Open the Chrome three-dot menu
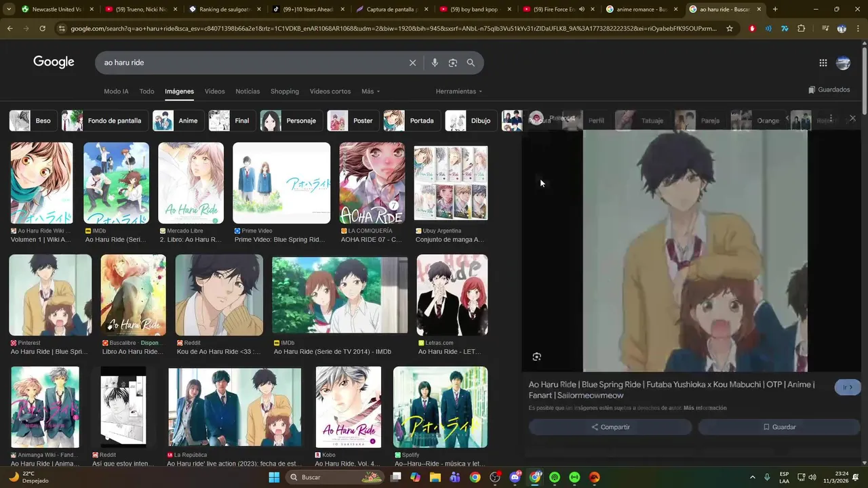This screenshot has width=868, height=488. 857,28
